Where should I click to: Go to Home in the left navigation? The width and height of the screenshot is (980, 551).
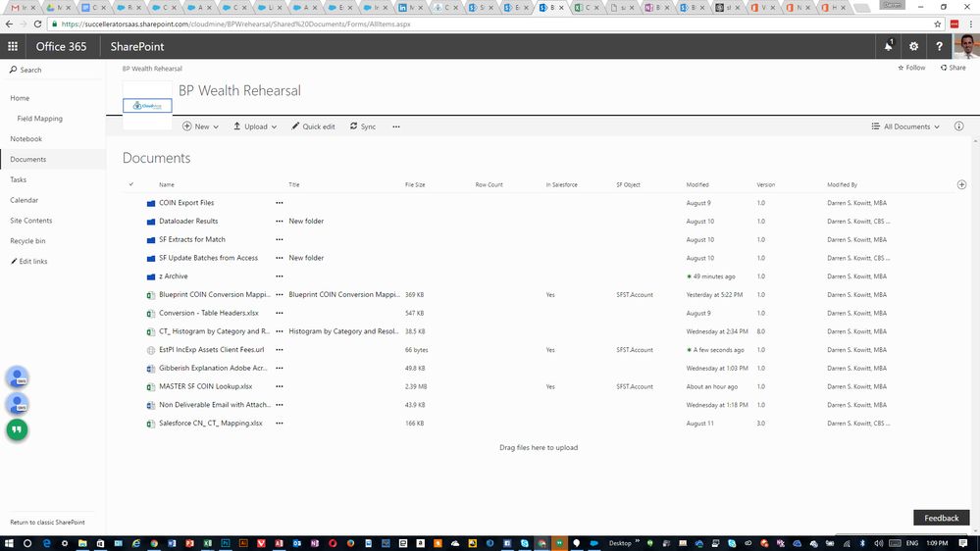pyautogui.click(x=20, y=98)
